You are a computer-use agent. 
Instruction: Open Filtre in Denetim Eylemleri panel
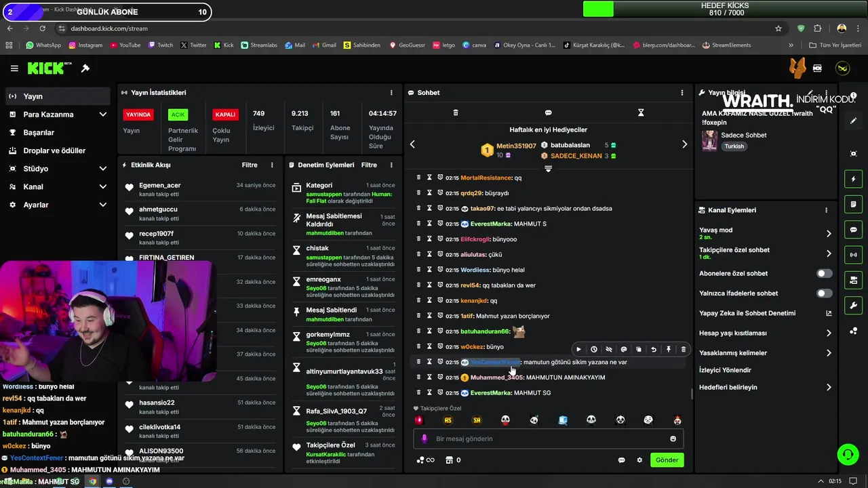tap(369, 165)
